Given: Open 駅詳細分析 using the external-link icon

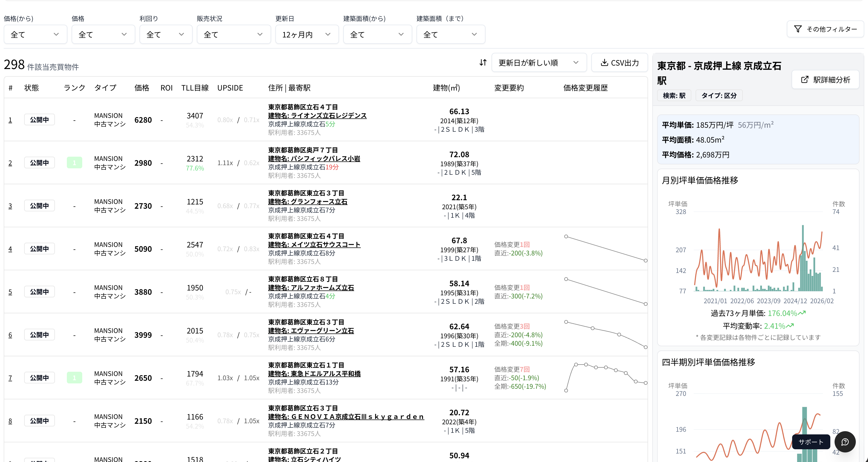Looking at the screenshot, I should point(805,80).
